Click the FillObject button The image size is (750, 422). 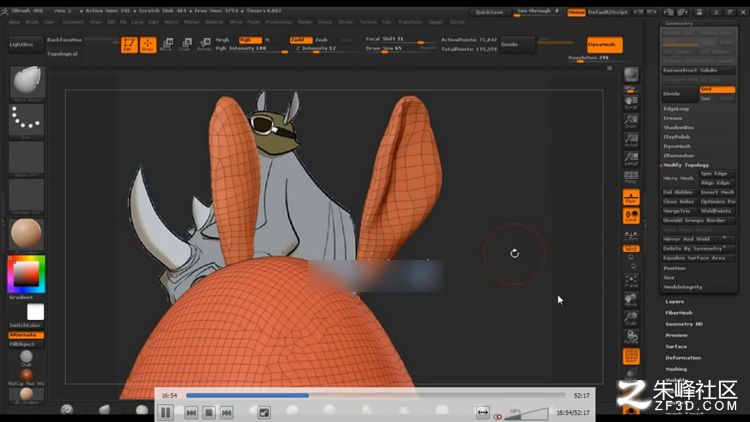click(26, 344)
